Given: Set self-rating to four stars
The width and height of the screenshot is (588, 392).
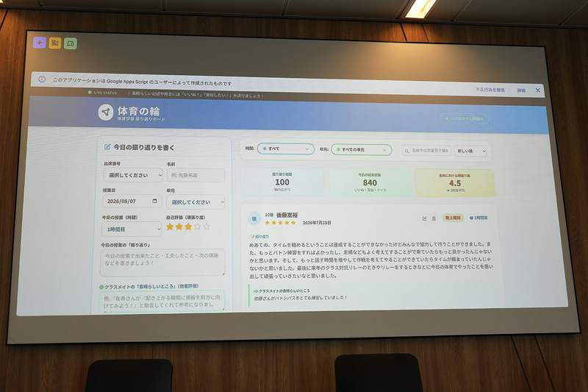Looking at the screenshot, I should (x=197, y=227).
